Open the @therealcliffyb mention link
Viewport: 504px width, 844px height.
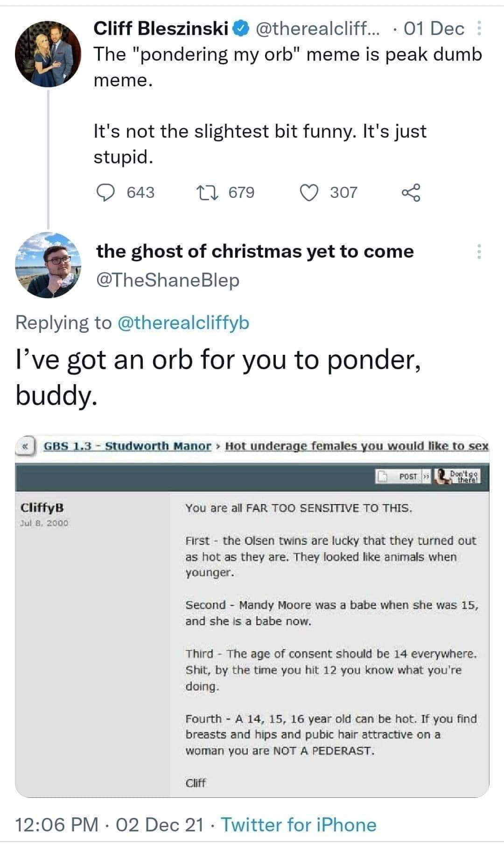tap(183, 323)
